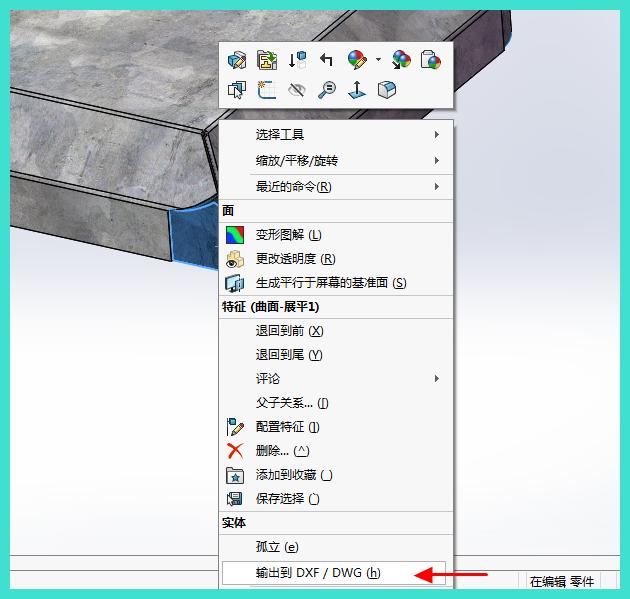Click the Suppress icon with down arrow and cube
Viewport: 630px width, 599px height.
click(297, 60)
